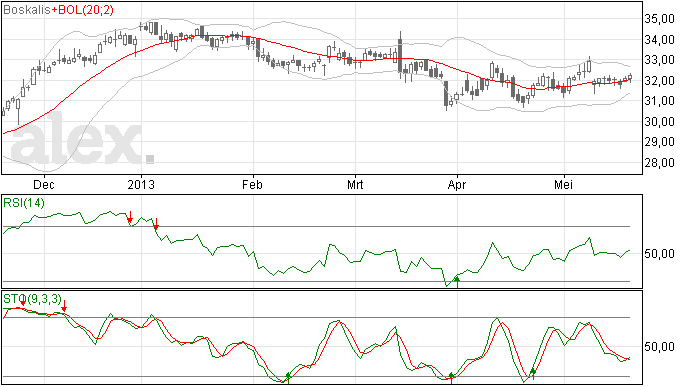
Task: Click the STO(9,3,3) stochastic indicator label
Action: coord(33,299)
